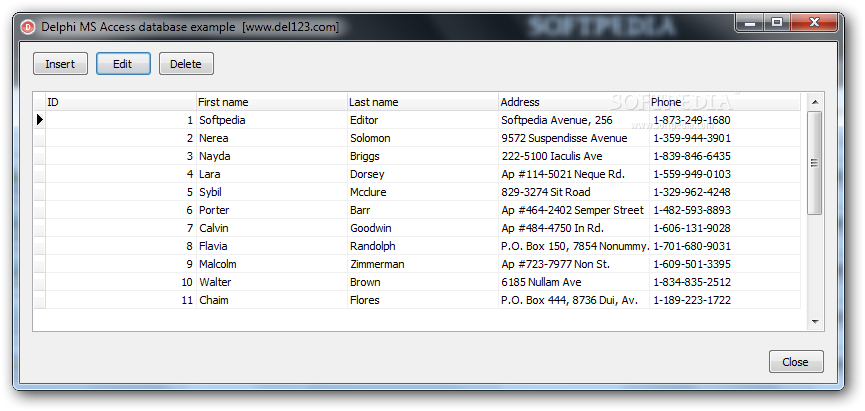This screenshot has height=411, width=865.
Task: Click the Address column header
Action: click(x=574, y=102)
